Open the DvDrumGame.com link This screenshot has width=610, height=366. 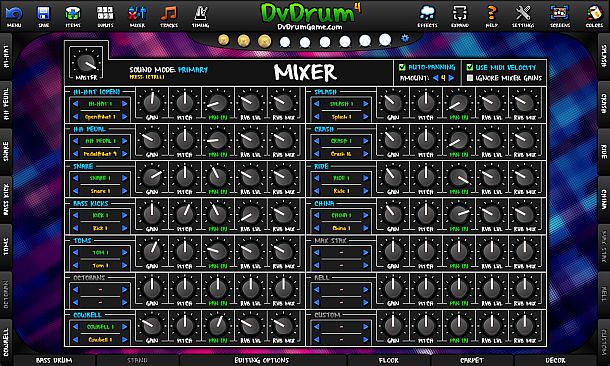(x=310, y=27)
